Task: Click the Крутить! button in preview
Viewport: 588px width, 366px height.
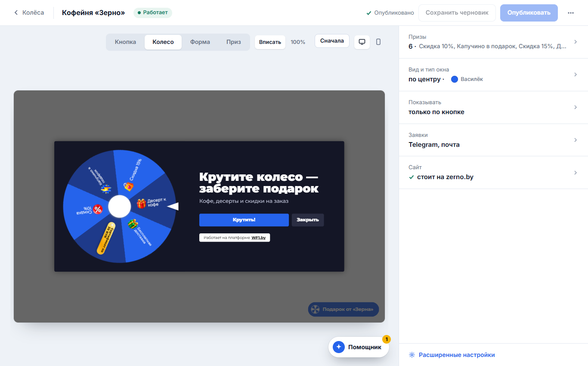Action: point(244,220)
